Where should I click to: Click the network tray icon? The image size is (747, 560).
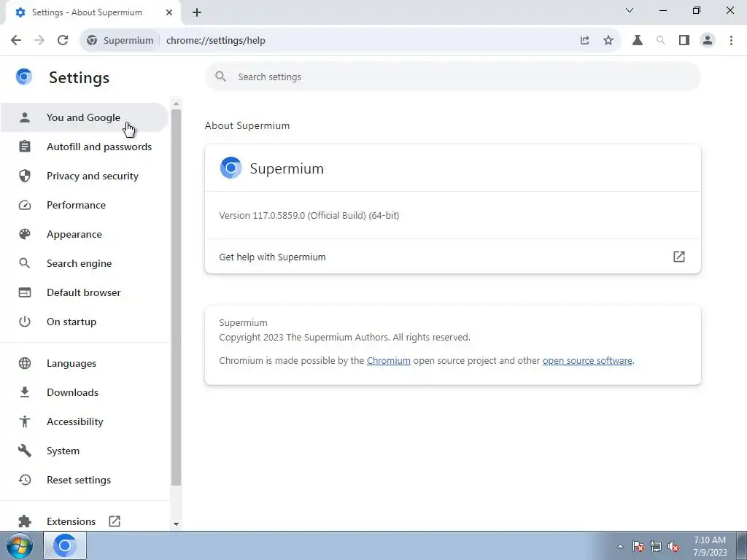(x=656, y=547)
